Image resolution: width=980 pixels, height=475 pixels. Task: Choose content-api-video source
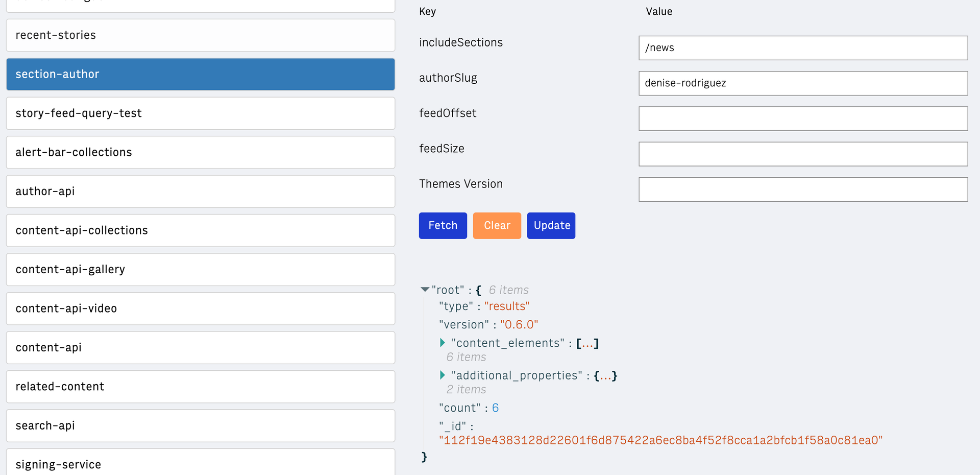(x=201, y=308)
